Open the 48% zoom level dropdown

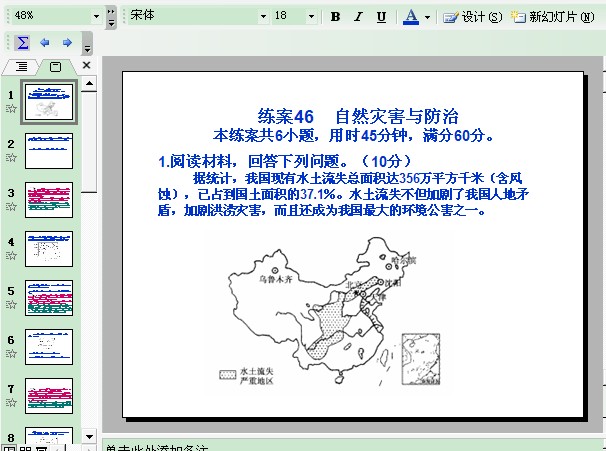click(x=96, y=17)
